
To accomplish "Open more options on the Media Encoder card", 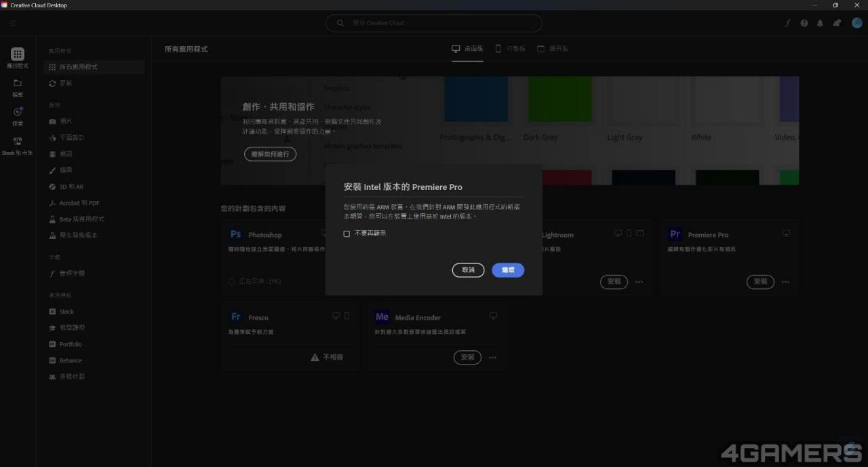I will point(492,358).
